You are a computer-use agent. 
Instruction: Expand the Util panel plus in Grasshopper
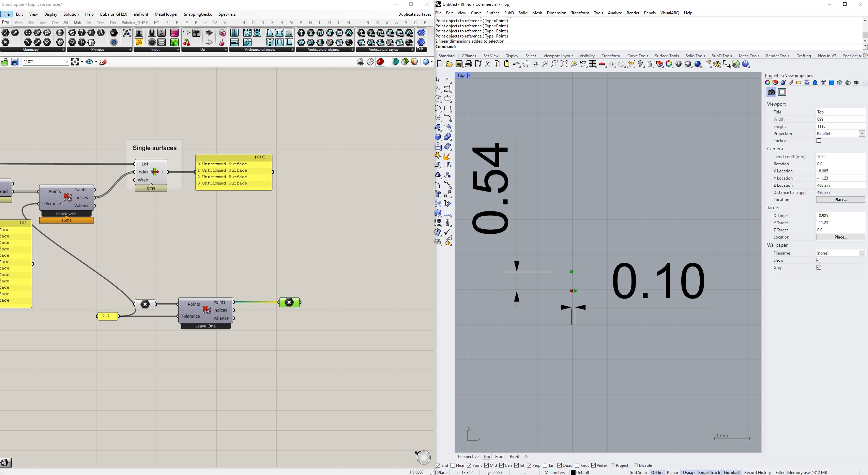click(x=226, y=50)
